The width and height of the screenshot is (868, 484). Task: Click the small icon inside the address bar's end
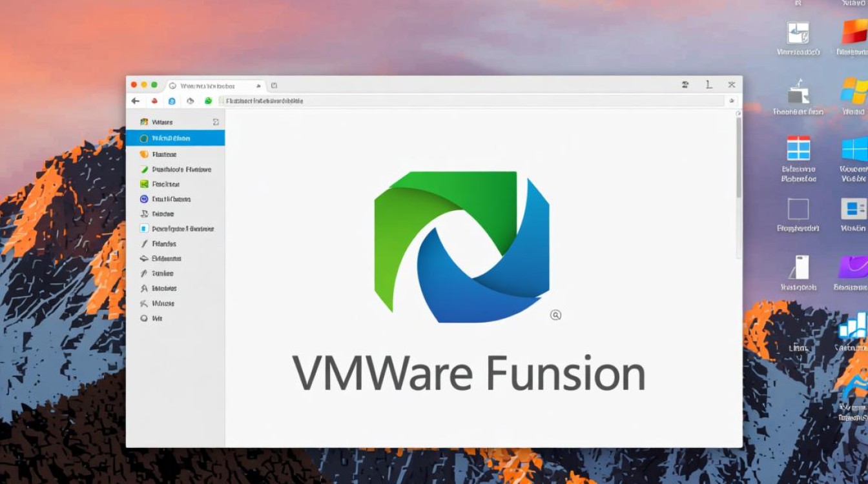[732, 101]
